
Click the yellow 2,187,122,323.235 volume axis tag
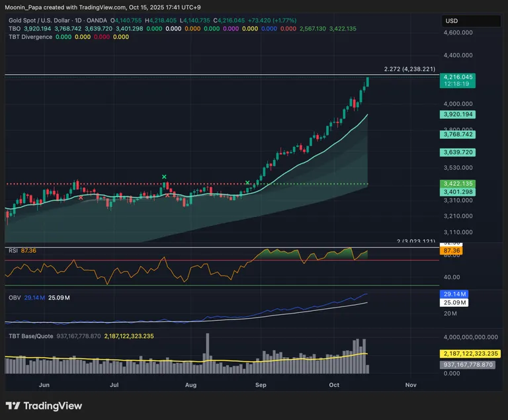(x=472, y=355)
